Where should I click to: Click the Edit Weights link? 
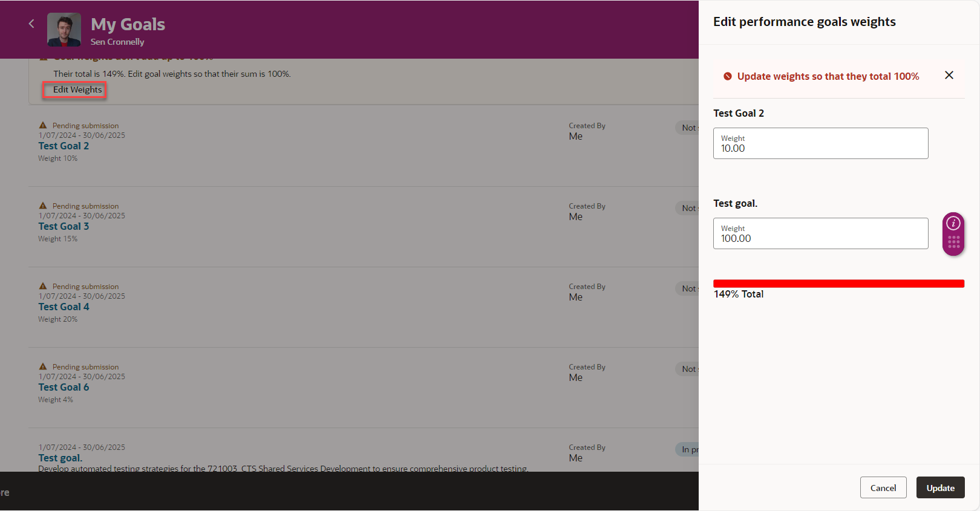pyautogui.click(x=77, y=90)
